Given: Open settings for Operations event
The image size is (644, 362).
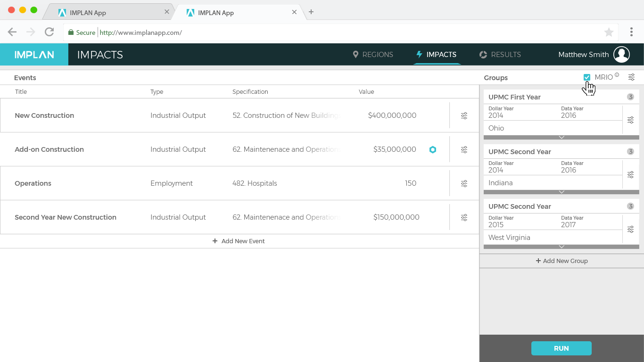Looking at the screenshot, I should tap(464, 183).
